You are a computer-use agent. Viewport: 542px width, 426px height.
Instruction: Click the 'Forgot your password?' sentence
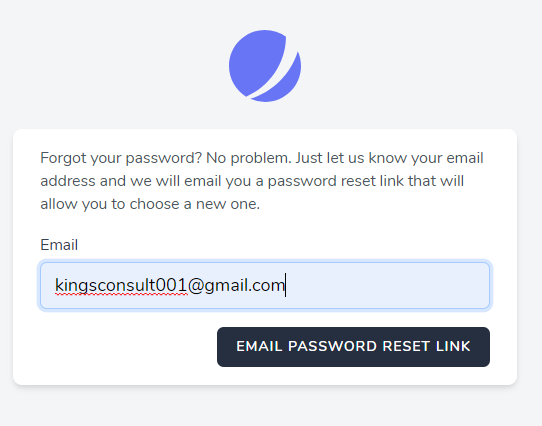coord(121,158)
